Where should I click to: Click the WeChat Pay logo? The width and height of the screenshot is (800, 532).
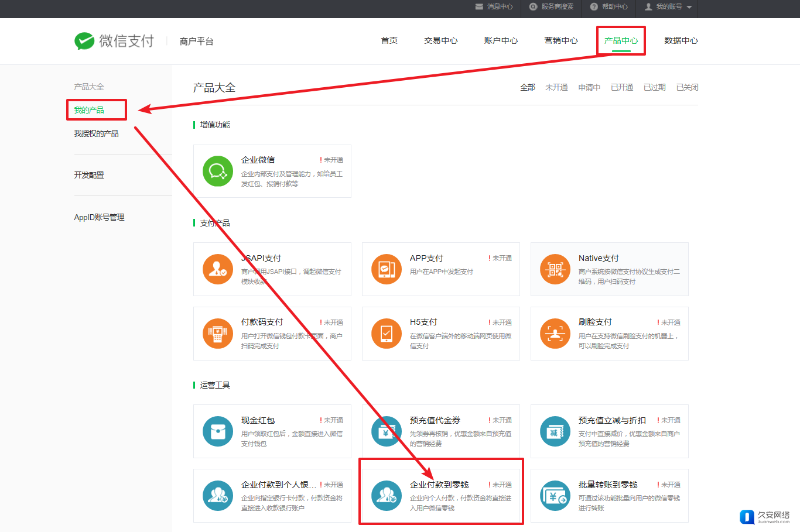click(114, 41)
